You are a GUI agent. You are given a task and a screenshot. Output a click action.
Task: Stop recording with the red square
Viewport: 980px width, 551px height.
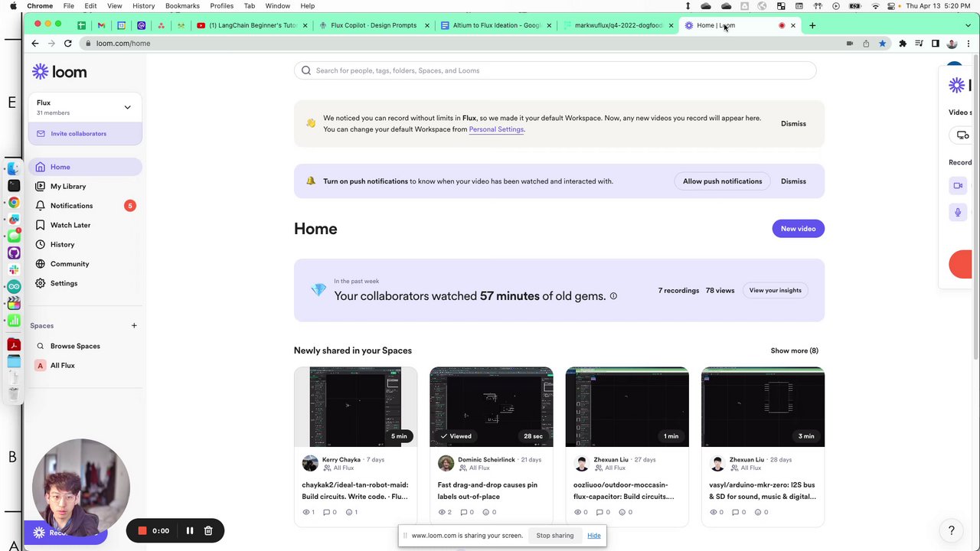(142, 530)
